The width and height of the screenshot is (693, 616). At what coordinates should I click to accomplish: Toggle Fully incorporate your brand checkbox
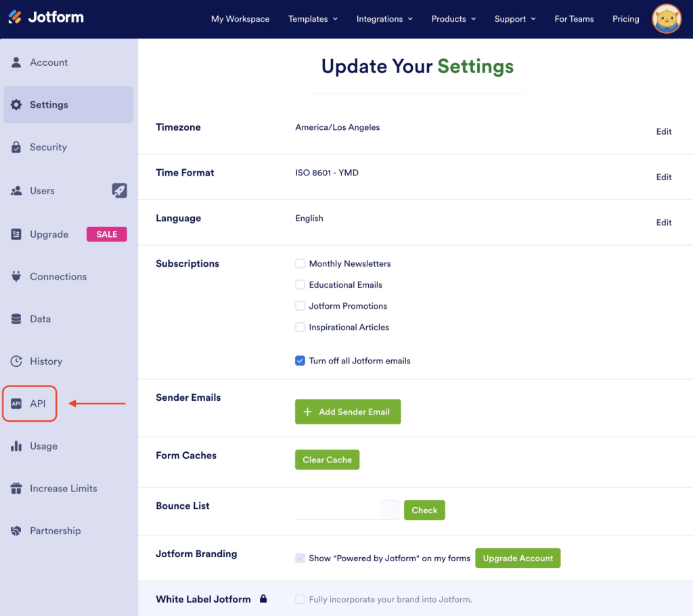click(x=300, y=599)
